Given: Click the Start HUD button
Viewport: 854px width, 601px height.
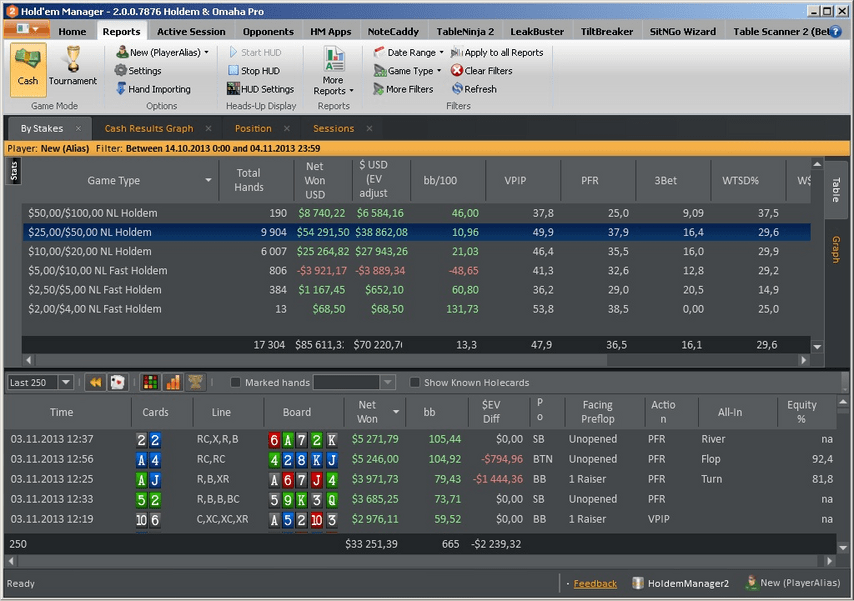Looking at the screenshot, I should click(255, 52).
